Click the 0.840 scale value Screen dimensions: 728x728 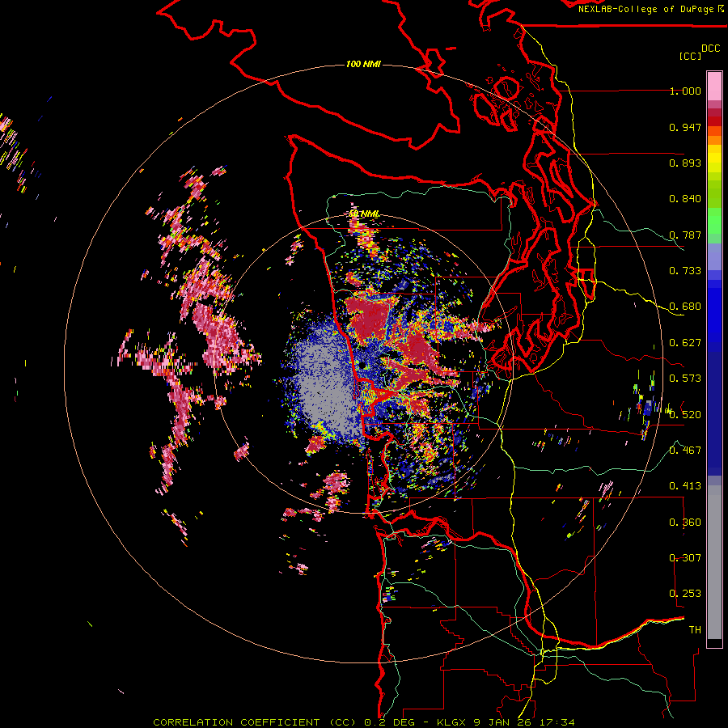pos(685,199)
